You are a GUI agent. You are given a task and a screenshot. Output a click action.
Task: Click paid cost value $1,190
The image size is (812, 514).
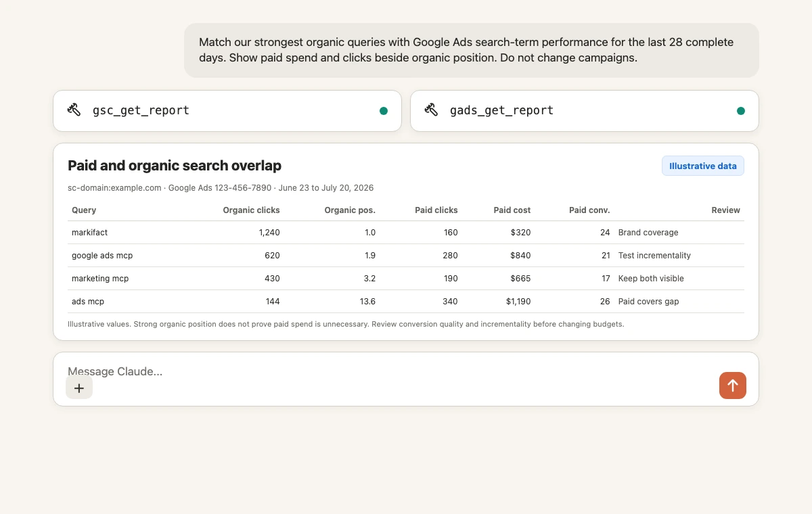pos(518,302)
